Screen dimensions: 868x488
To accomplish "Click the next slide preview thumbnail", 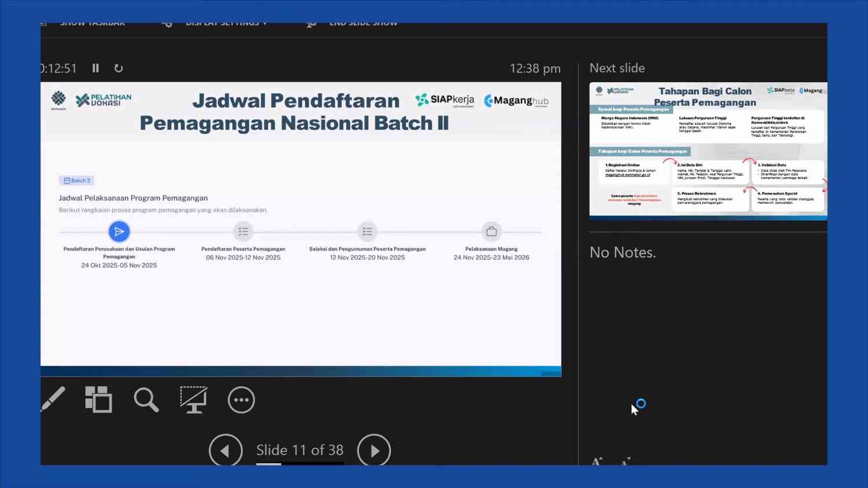I will (708, 151).
